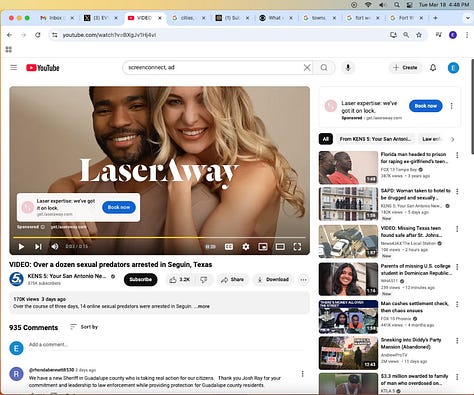Open options for missing college student video
The height and width of the screenshot is (395, 474).
coord(457,267)
